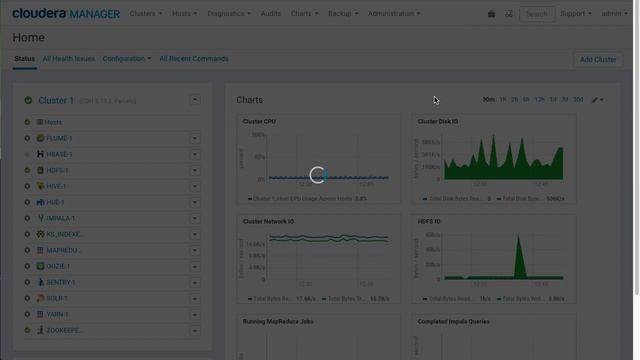This screenshot has height=360, width=640.
Task: Open the OOZIE-1 actions dropdown arrow
Action: click(x=195, y=267)
